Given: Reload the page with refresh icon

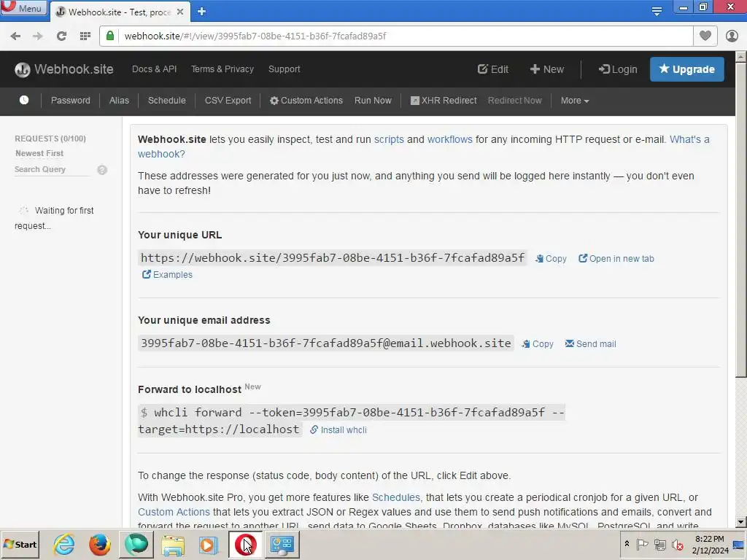Looking at the screenshot, I should point(61,36).
